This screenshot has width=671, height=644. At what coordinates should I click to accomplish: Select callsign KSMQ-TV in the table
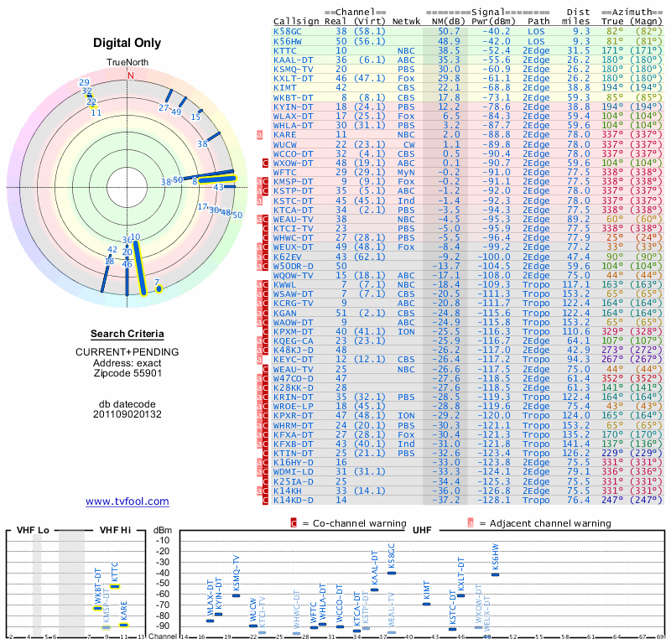tap(294, 70)
